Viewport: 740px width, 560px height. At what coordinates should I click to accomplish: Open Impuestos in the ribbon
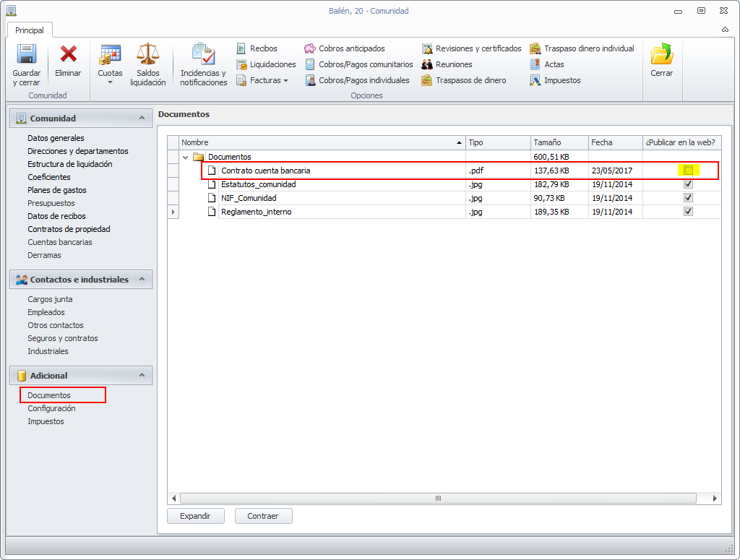556,80
